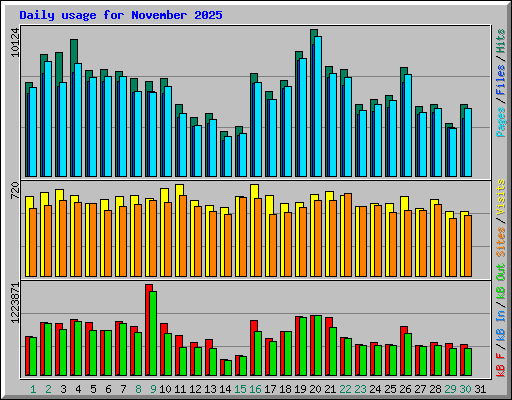Select day 2 on the x-axis
This screenshot has height=400, width=512.
coord(48,389)
